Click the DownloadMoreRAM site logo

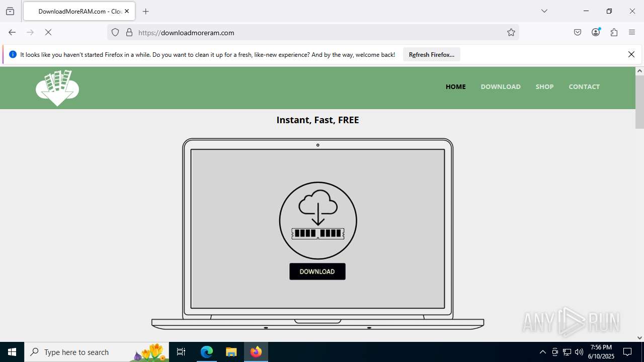(57, 88)
